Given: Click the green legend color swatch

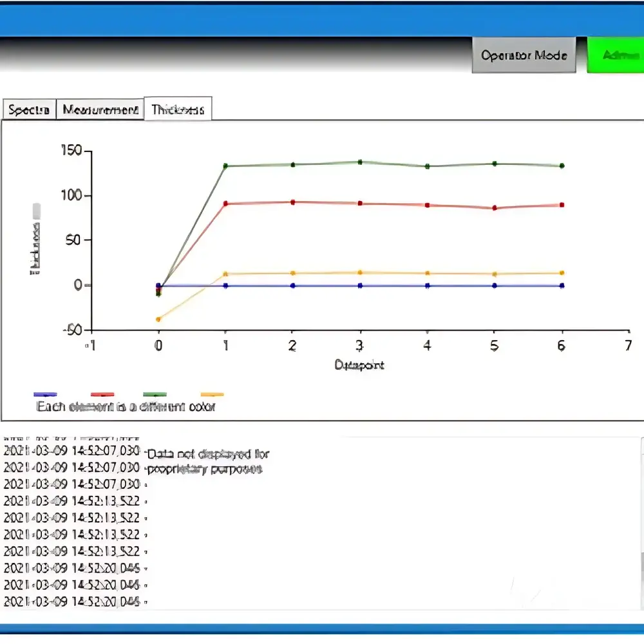Looking at the screenshot, I should (155, 394).
